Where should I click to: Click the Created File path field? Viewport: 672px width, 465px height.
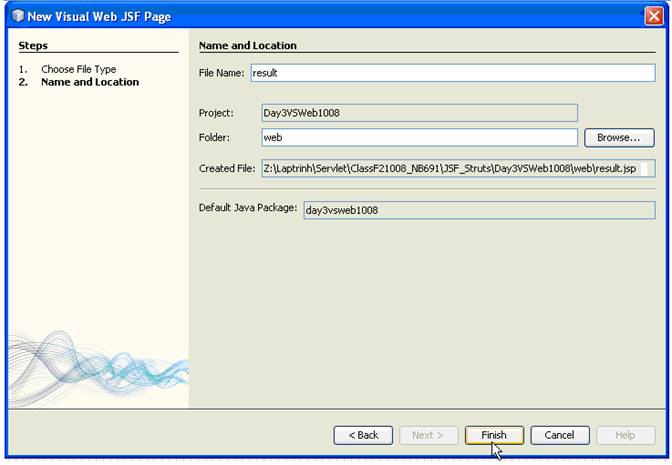click(x=458, y=168)
